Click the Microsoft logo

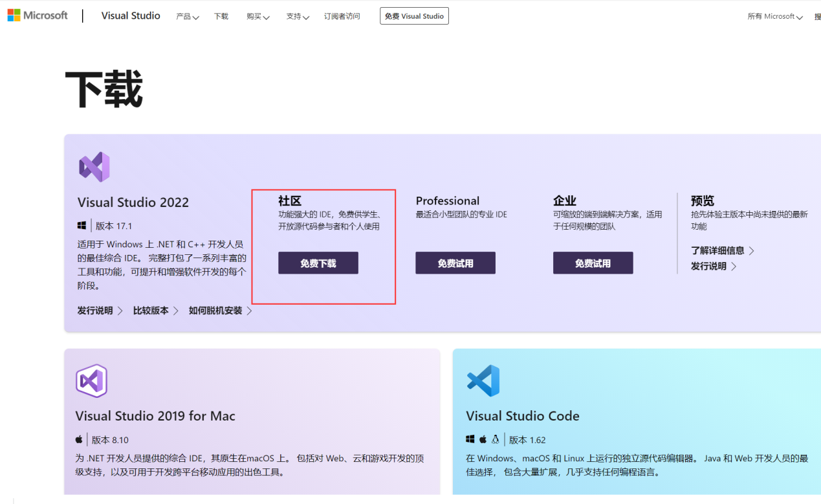tap(38, 16)
